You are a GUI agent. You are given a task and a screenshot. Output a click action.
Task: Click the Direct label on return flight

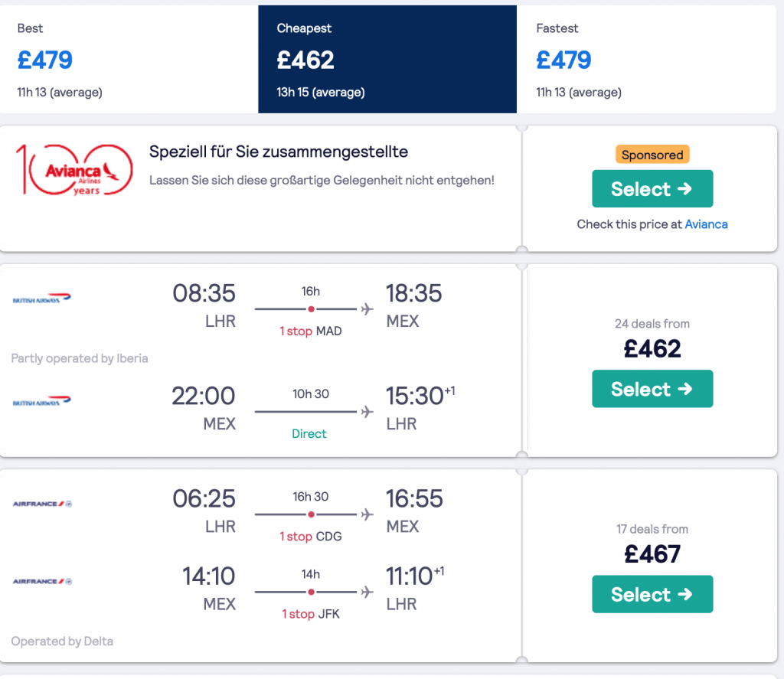(x=309, y=433)
